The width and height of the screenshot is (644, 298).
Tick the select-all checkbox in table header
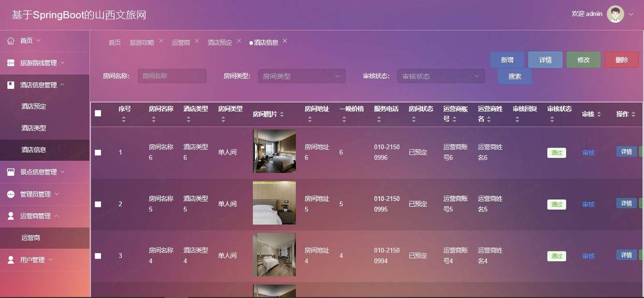(98, 114)
